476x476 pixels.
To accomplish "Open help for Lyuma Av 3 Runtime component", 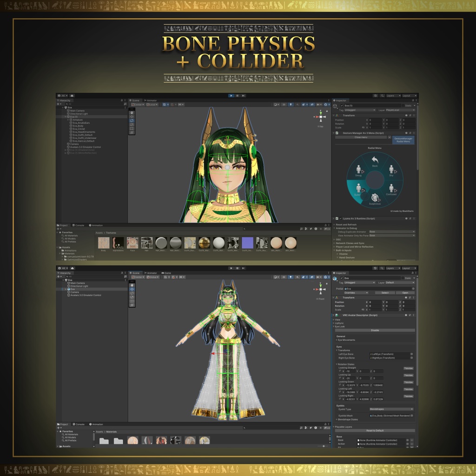I will (x=406, y=218).
